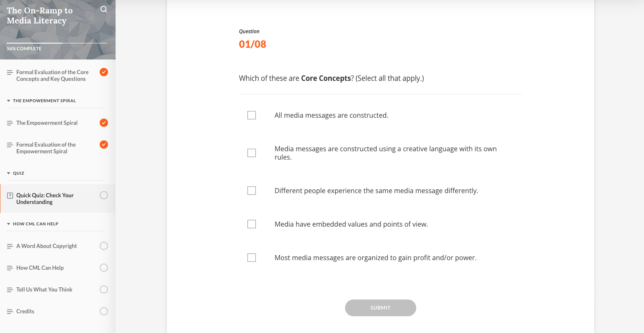Collapse The Empowerment Spiral section
Image resolution: width=644 pixels, height=333 pixels.
(9, 101)
